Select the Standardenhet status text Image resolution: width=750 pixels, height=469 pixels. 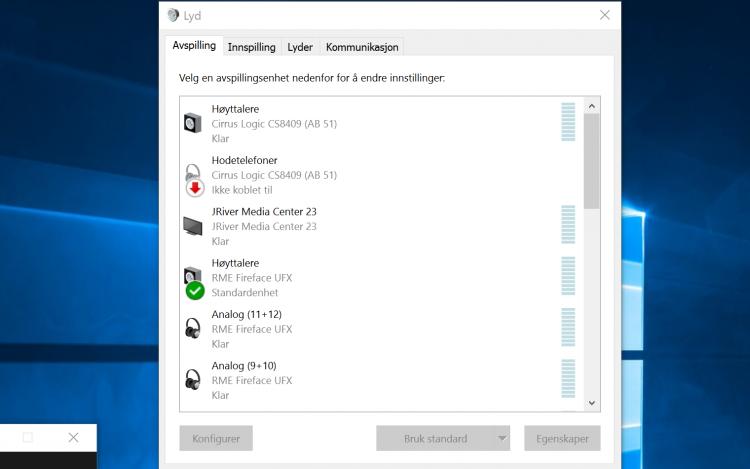click(244, 293)
